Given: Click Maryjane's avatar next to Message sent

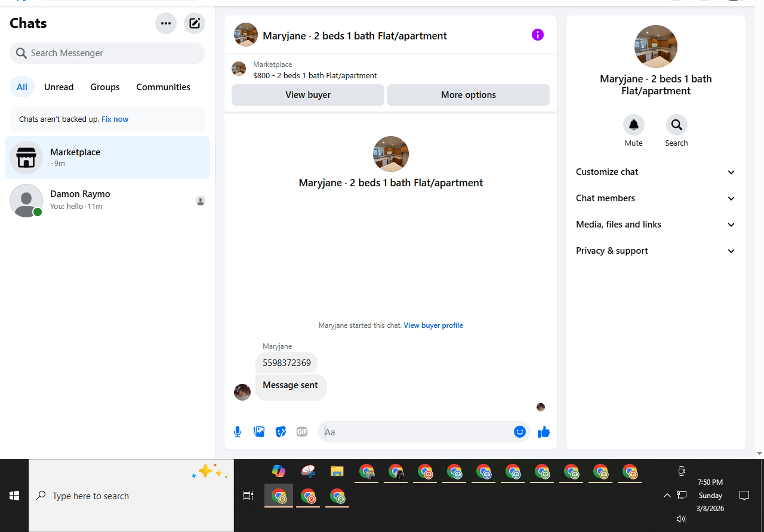Looking at the screenshot, I should [242, 392].
